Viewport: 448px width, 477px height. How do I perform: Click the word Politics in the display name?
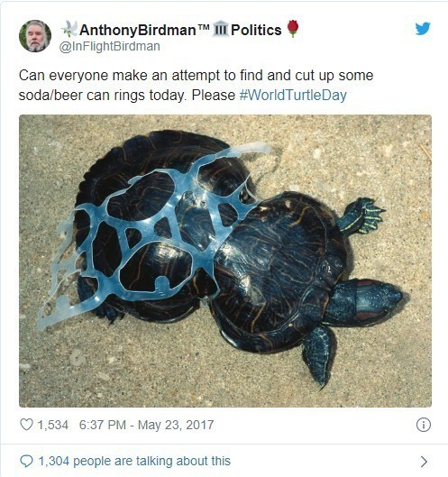point(256,30)
